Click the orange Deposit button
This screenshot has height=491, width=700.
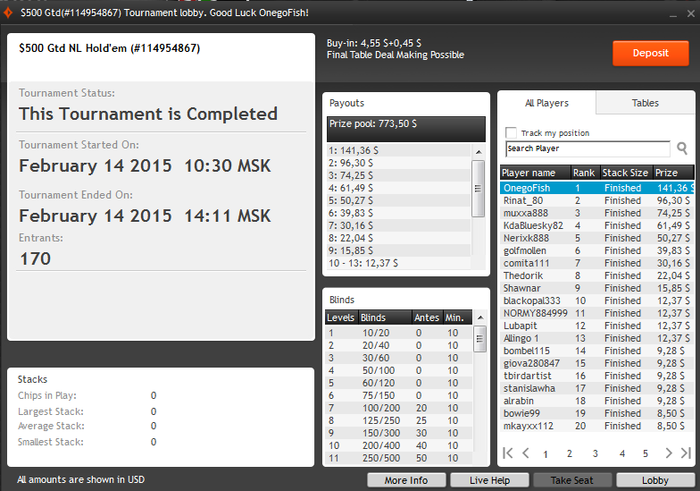[x=650, y=53]
